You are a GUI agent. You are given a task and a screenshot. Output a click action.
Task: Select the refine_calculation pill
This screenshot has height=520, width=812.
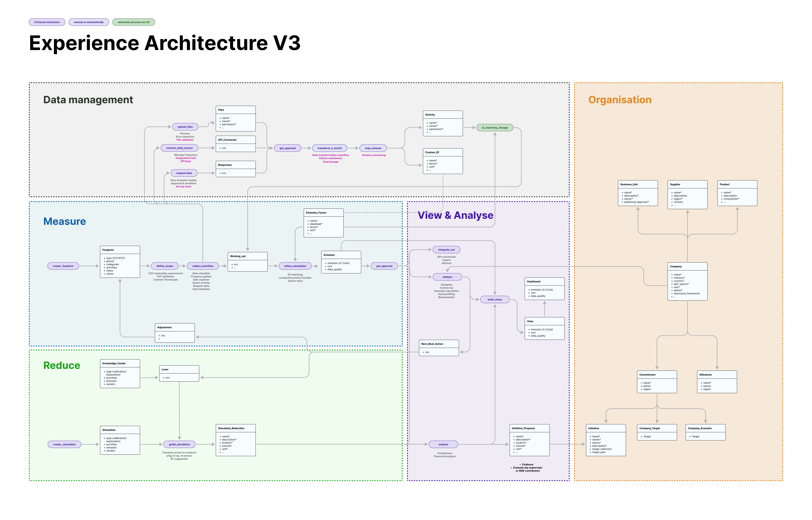point(295,266)
